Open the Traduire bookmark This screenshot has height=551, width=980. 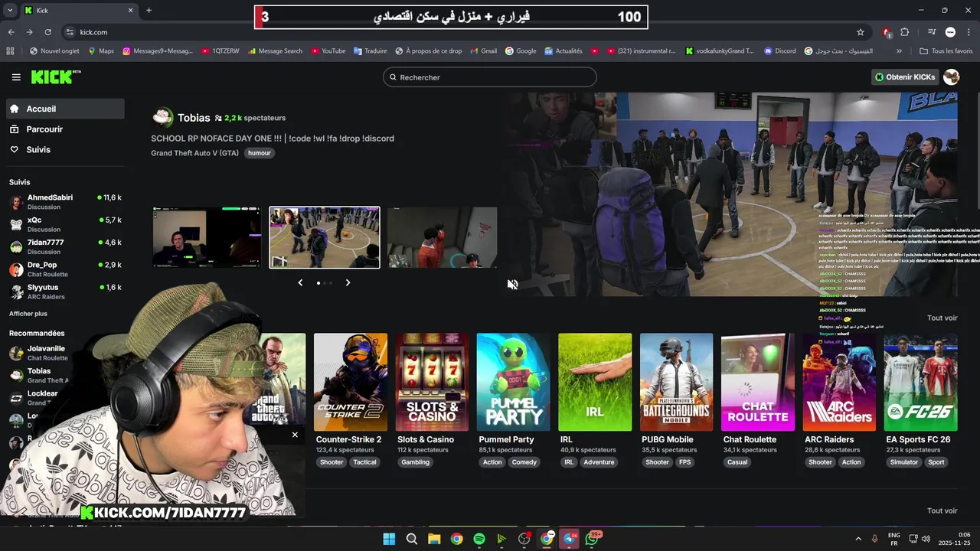point(371,51)
